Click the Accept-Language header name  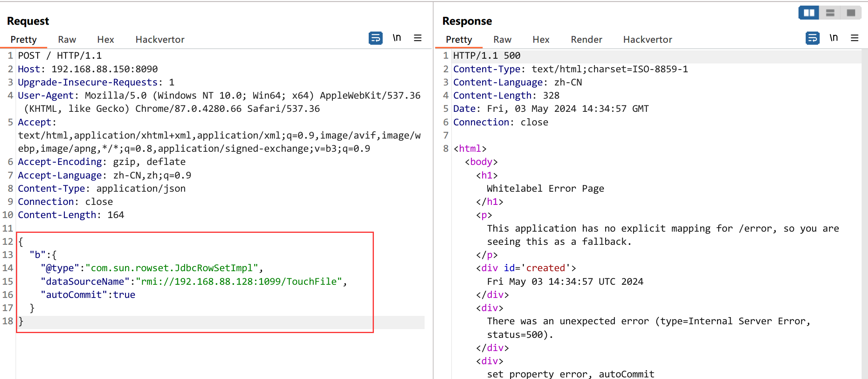tap(60, 175)
